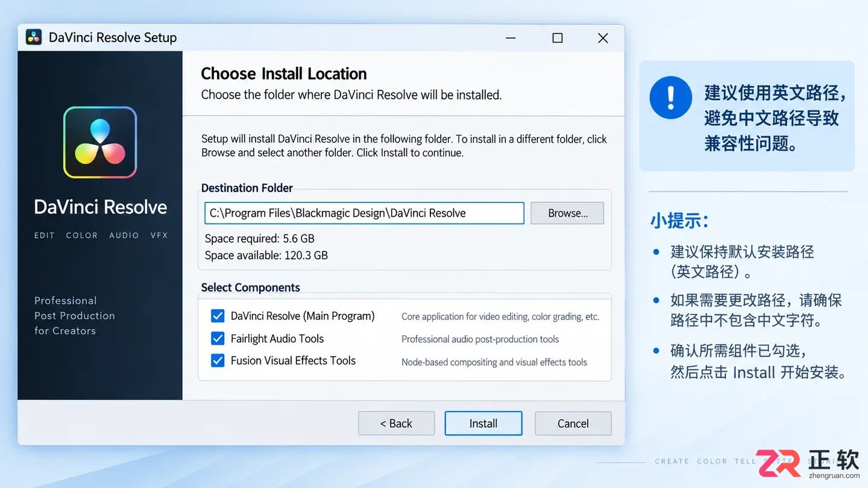
Task: Click the Browse... button
Action: pyautogui.click(x=567, y=213)
